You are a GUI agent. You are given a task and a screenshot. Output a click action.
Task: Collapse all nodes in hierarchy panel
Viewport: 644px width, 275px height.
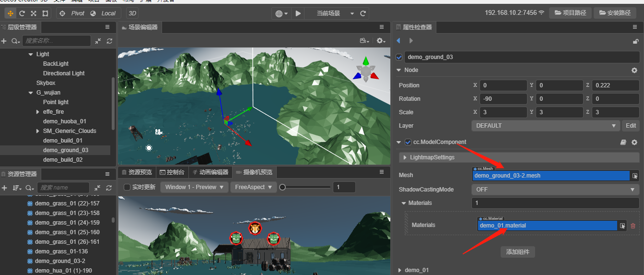coord(98,41)
